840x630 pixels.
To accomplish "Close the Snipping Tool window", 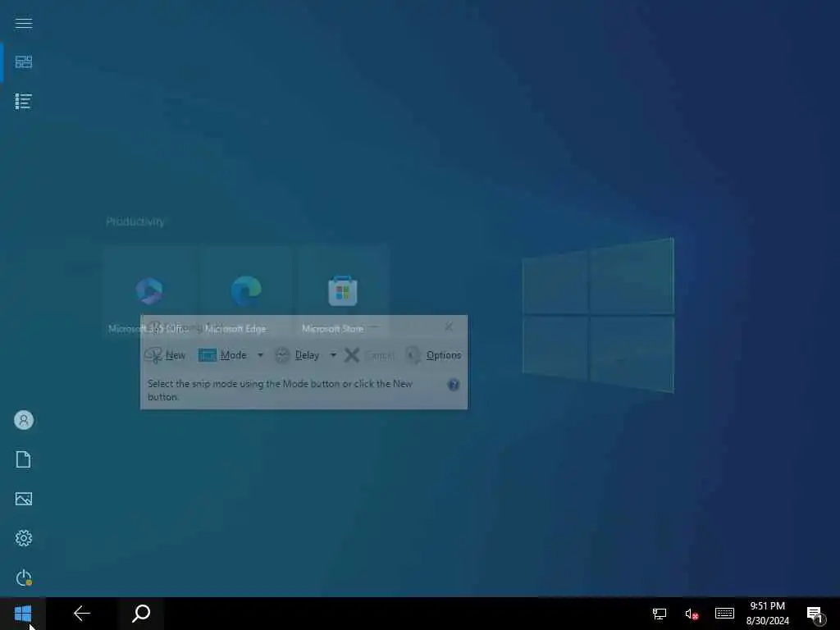I will click(449, 326).
